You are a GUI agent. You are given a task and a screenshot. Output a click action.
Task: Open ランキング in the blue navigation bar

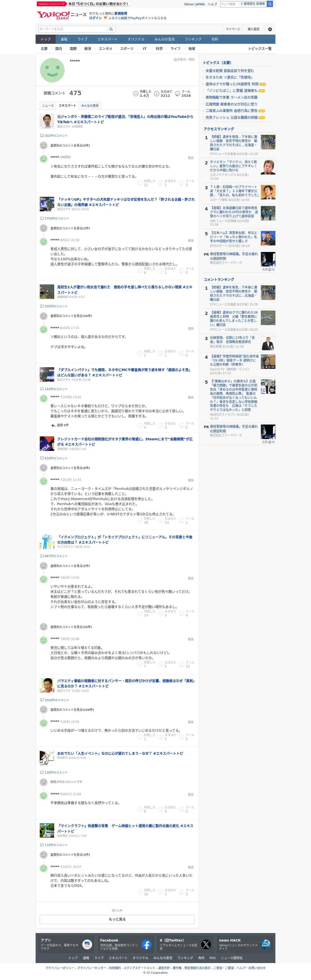click(193, 39)
